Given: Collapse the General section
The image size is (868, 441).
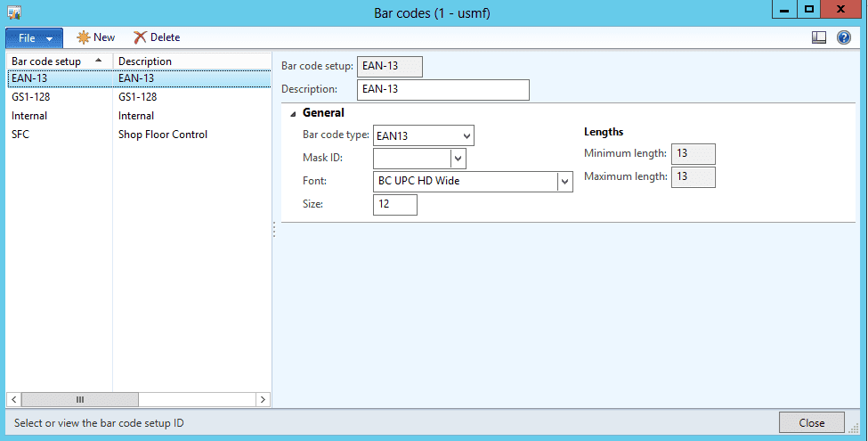Looking at the screenshot, I should pyautogui.click(x=294, y=113).
